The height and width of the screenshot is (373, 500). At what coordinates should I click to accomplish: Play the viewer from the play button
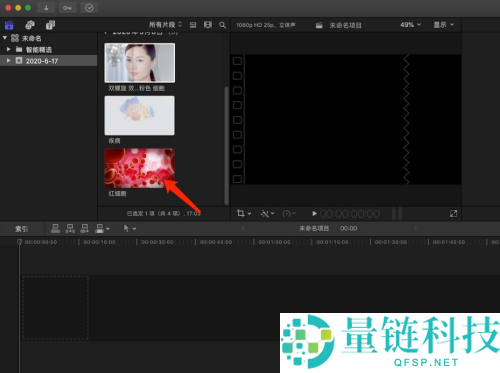coord(314,213)
